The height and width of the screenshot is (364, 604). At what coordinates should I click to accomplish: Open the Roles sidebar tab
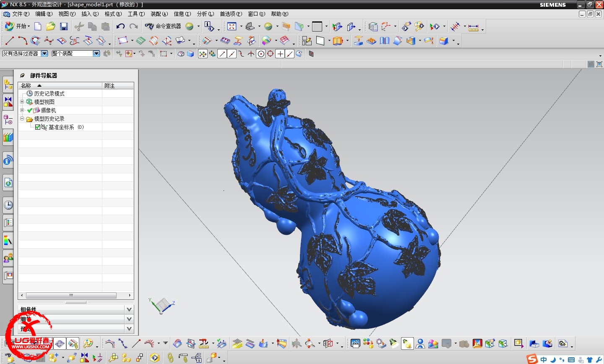pyautogui.click(x=8, y=258)
